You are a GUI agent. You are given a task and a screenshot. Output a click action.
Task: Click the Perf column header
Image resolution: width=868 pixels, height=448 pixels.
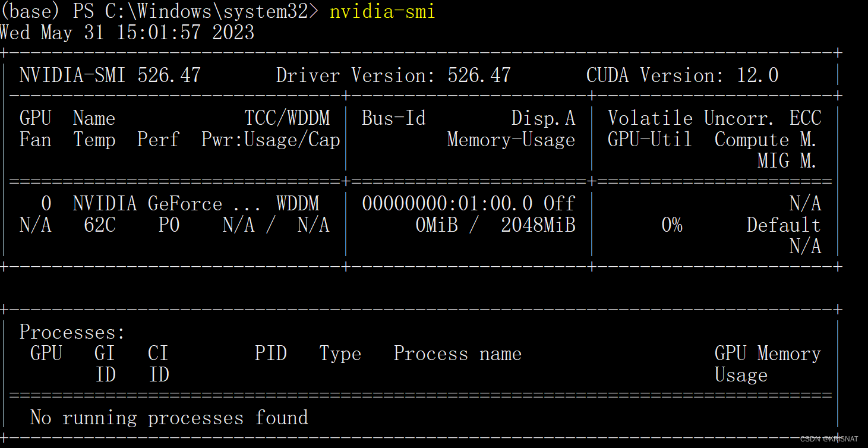[x=158, y=140]
